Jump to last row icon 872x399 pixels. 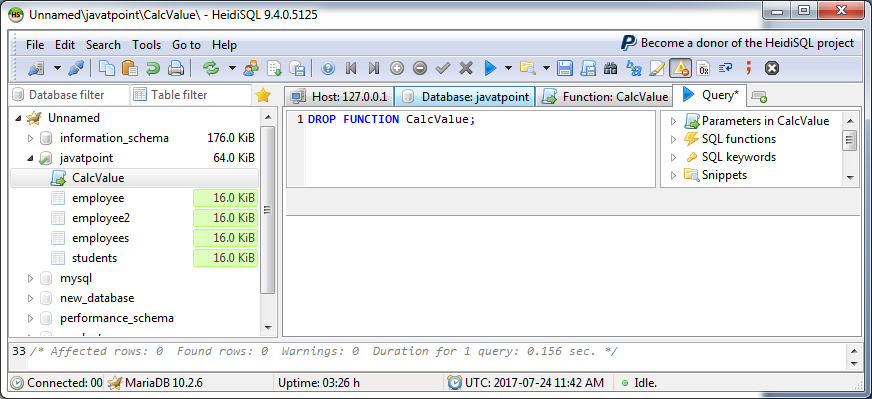(374, 68)
